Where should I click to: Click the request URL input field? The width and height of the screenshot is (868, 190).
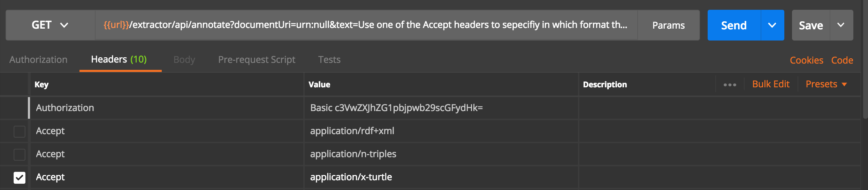(365, 25)
